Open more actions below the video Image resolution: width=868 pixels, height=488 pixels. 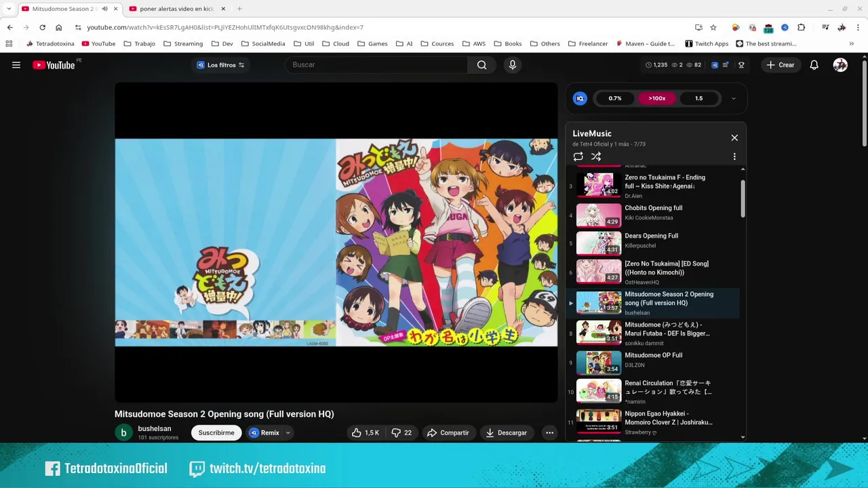549,432
